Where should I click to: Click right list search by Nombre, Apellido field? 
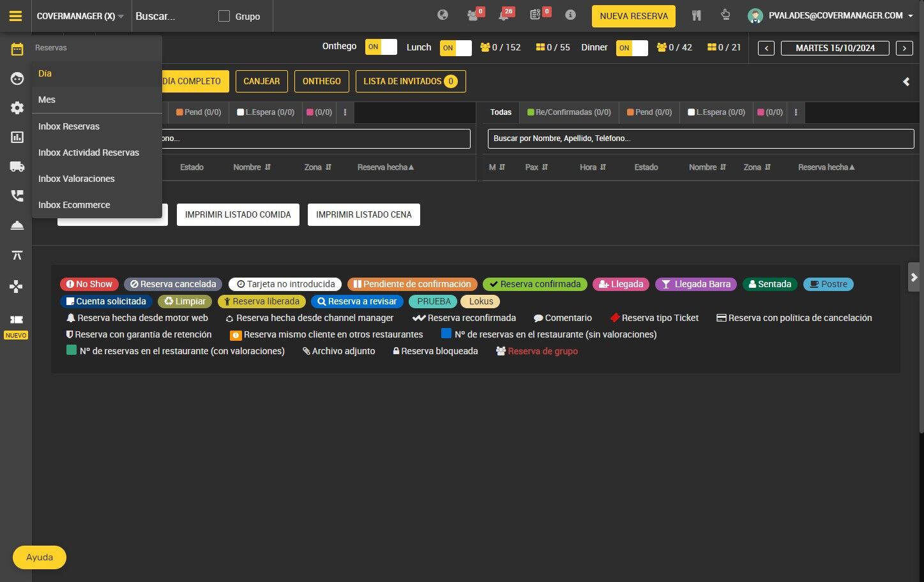pyautogui.click(x=701, y=138)
